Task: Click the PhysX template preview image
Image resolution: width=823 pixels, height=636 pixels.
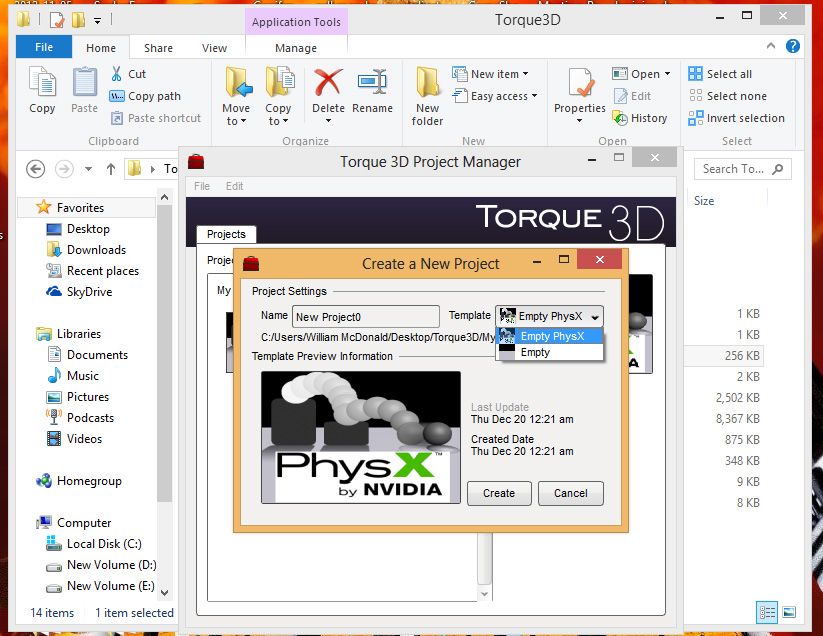Action: click(360, 437)
